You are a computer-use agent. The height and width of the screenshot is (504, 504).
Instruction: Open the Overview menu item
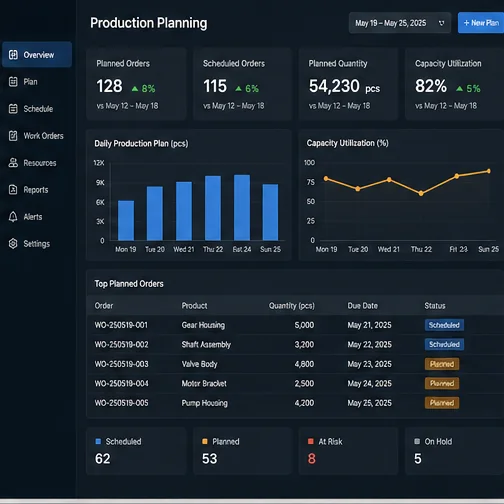click(x=37, y=55)
